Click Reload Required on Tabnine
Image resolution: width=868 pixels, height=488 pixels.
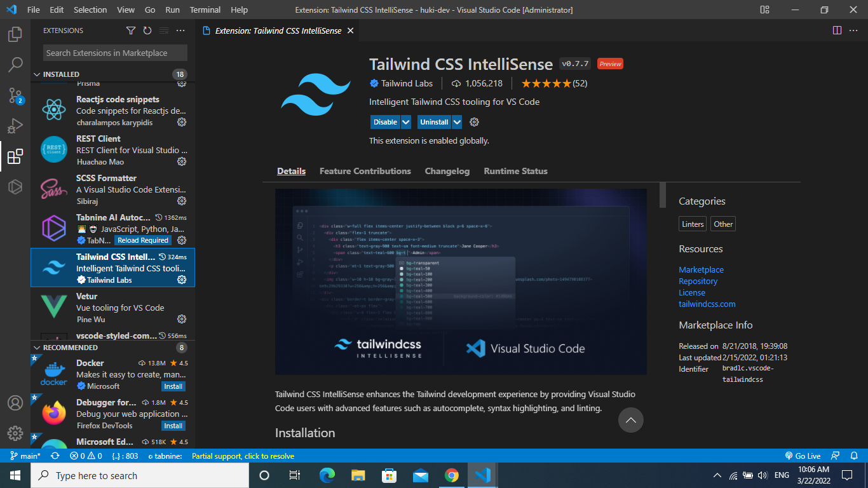[x=143, y=240]
